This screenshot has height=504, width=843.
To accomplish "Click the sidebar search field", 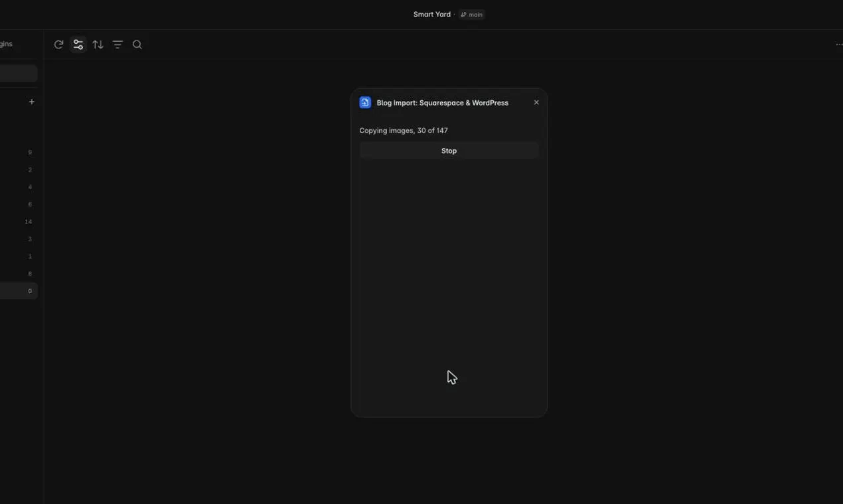I will [x=19, y=73].
